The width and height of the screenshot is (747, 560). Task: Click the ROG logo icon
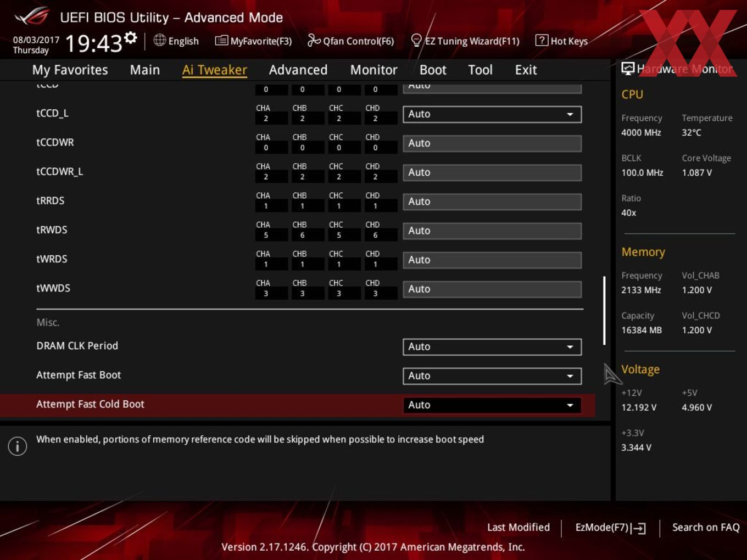[31, 16]
